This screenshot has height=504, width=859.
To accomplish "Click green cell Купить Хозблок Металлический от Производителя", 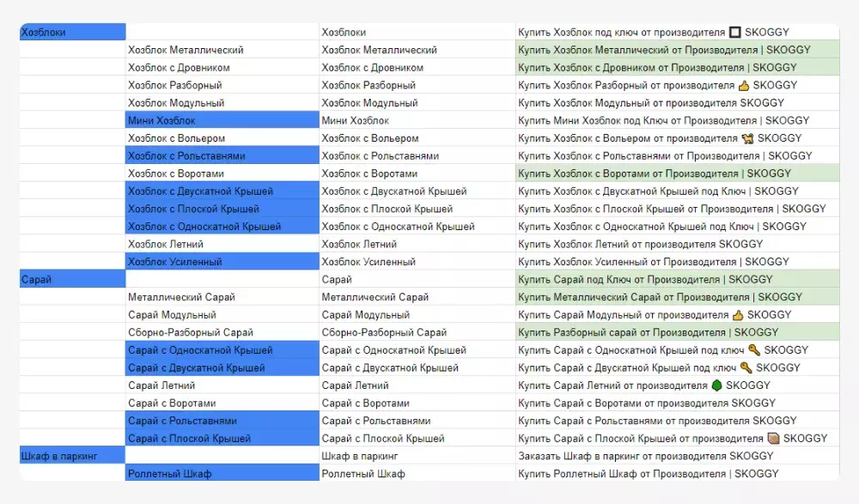I will point(676,50).
